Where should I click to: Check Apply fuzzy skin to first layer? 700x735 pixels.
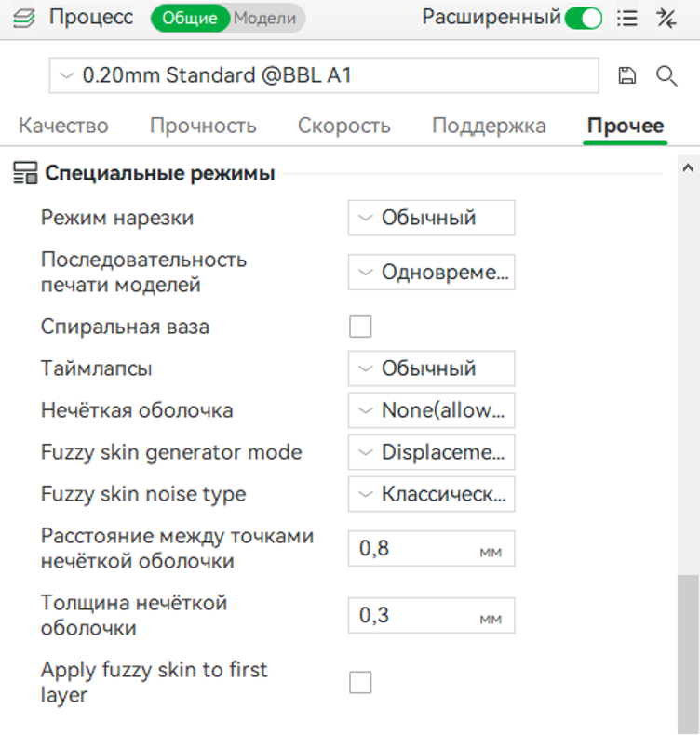pyautogui.click(x=360, y=682)
